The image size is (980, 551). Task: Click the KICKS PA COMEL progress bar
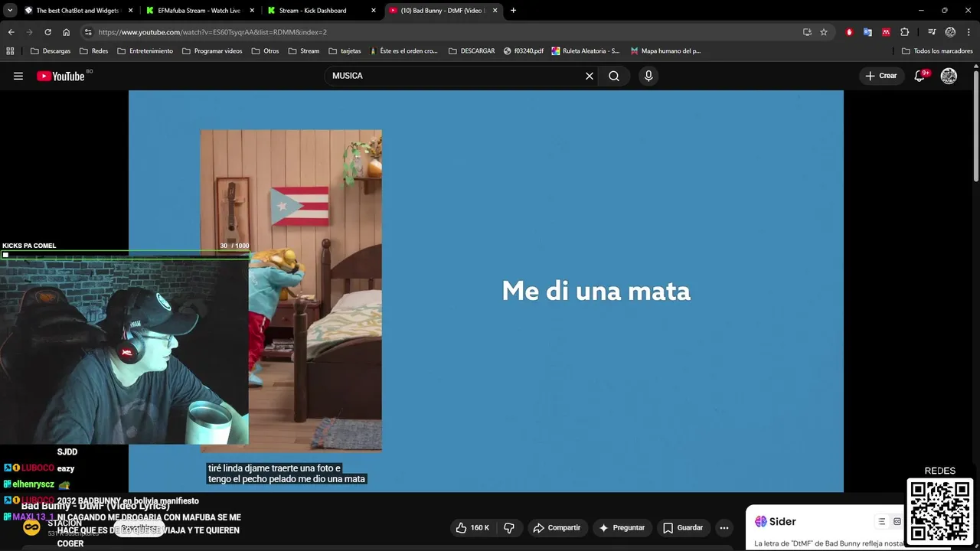click(125, 255)
